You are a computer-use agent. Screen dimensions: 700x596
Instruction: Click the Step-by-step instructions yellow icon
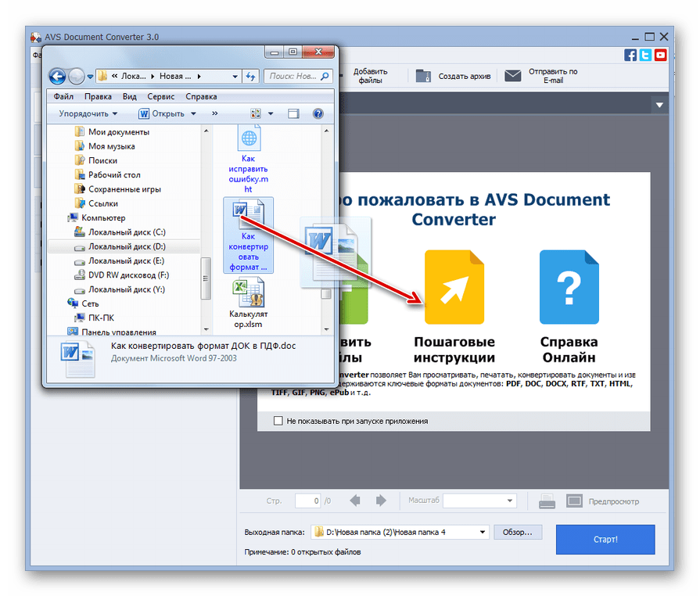[454, 287]
